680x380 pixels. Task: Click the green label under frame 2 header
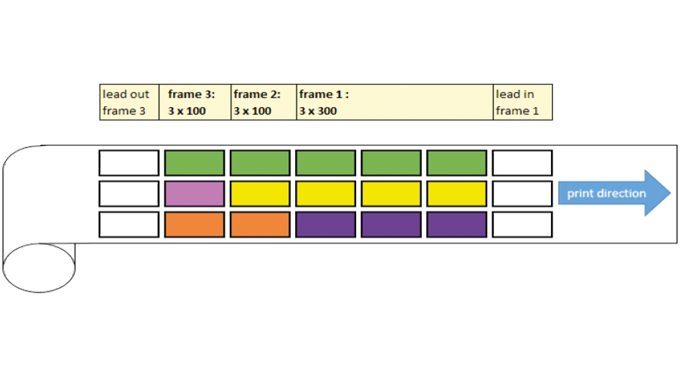(260, 163)
